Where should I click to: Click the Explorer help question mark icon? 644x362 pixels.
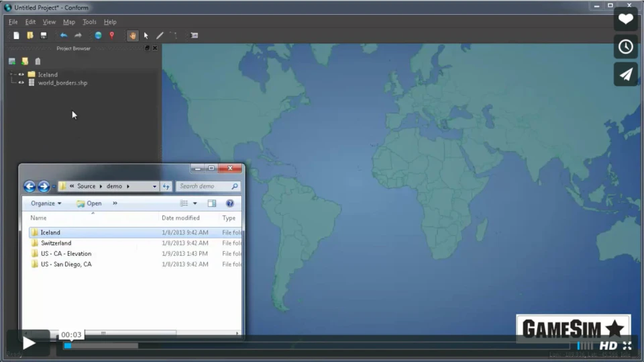click(x=230, y=203)
